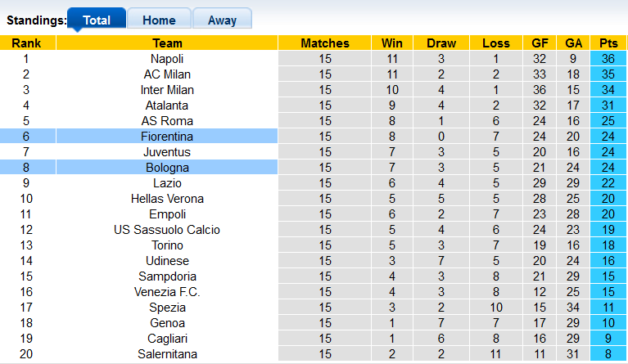
Task: Open AS Roma team entry
Action: [167, 121]
